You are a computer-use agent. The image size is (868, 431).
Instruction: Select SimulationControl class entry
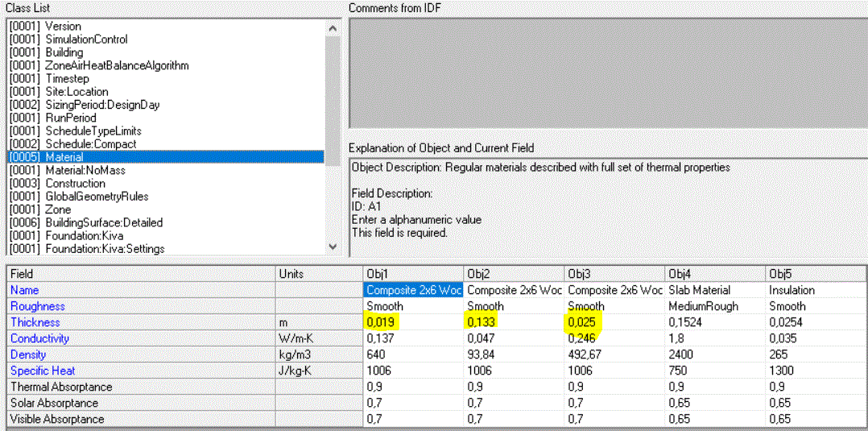(x=166, y=39)
